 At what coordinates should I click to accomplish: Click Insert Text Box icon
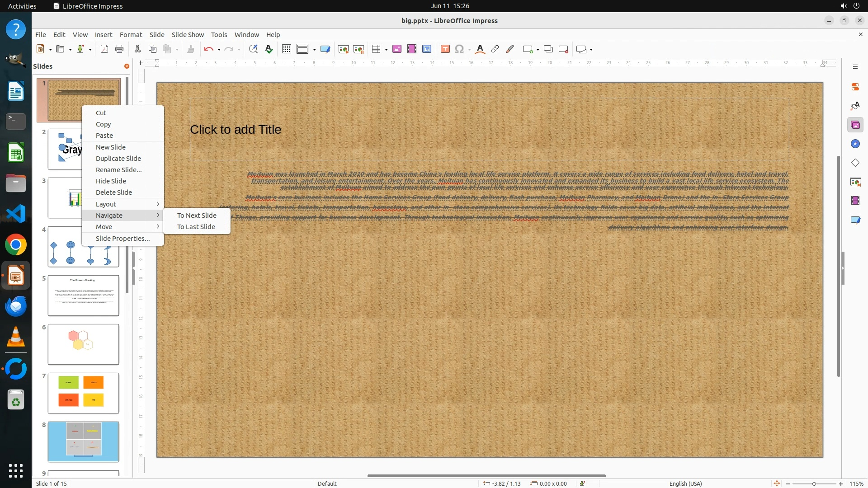(x=445, y=49)
